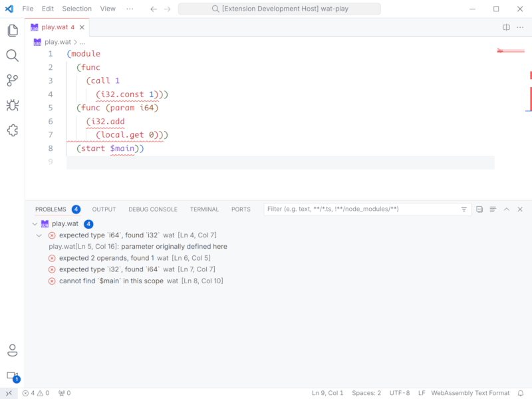
Task: Open the Explorer view in activity bar
Action: [12, 31]
